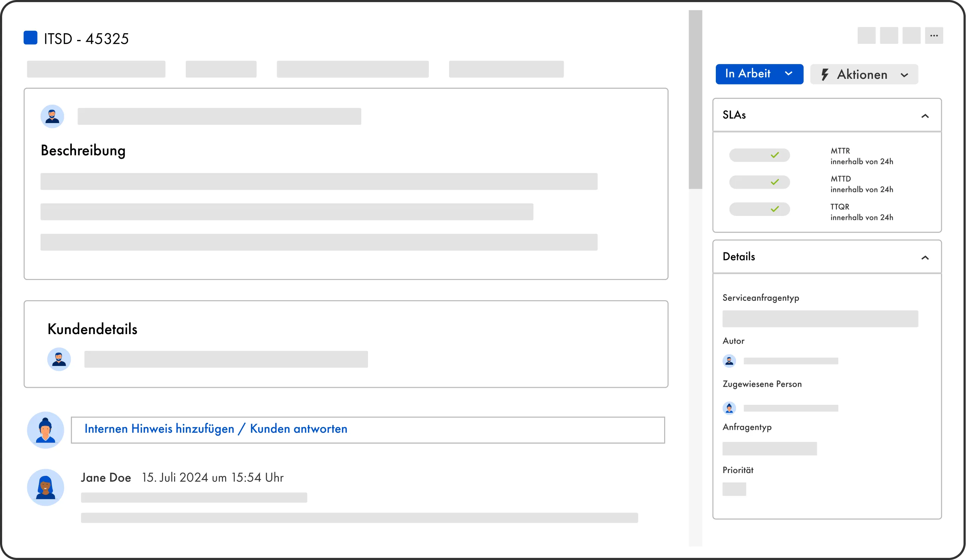Click the blue ITSD ticket type icon

tap(30, 38)
